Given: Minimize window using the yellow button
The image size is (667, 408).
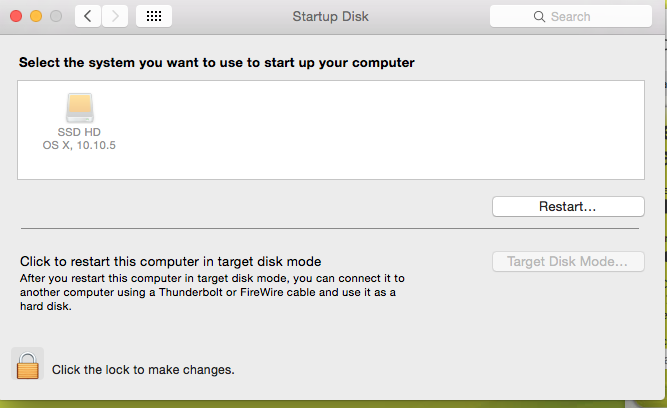Looking at the screenshot, I should (36, 16).
